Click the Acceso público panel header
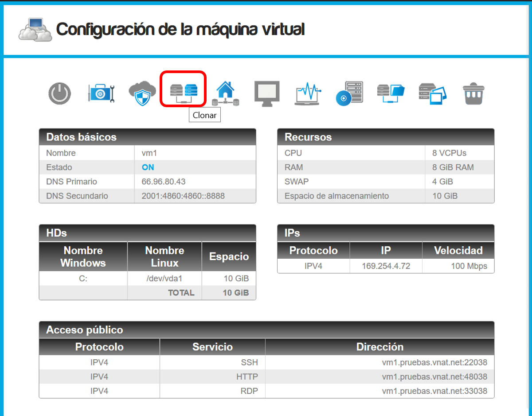The width and height of the screenshot is (532, 416). (266, 330)
